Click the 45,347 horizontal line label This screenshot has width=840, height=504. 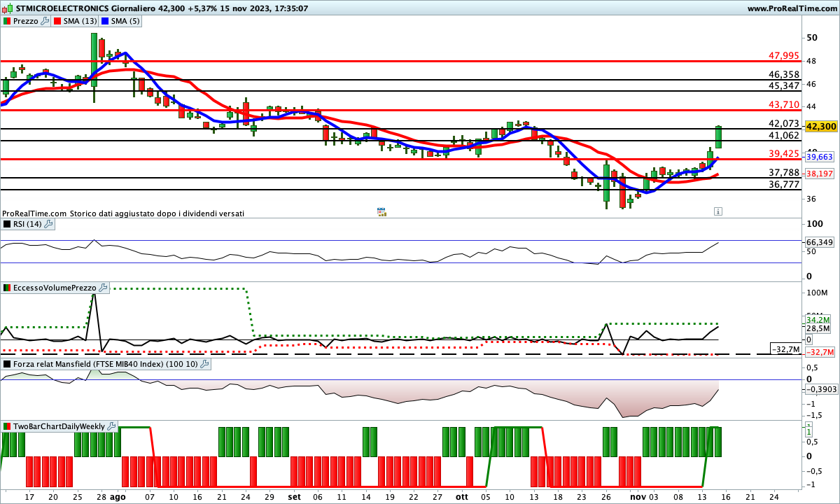[783, 85]
